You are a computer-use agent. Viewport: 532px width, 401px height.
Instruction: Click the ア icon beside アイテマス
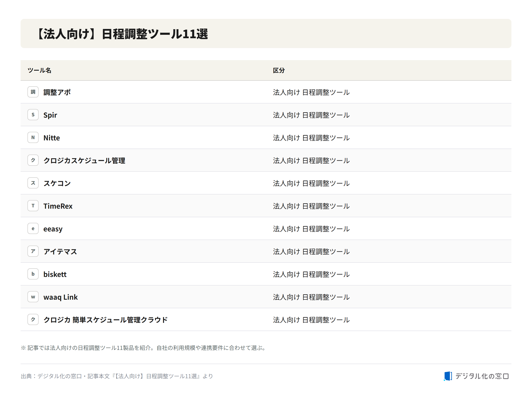pos(33,251)
